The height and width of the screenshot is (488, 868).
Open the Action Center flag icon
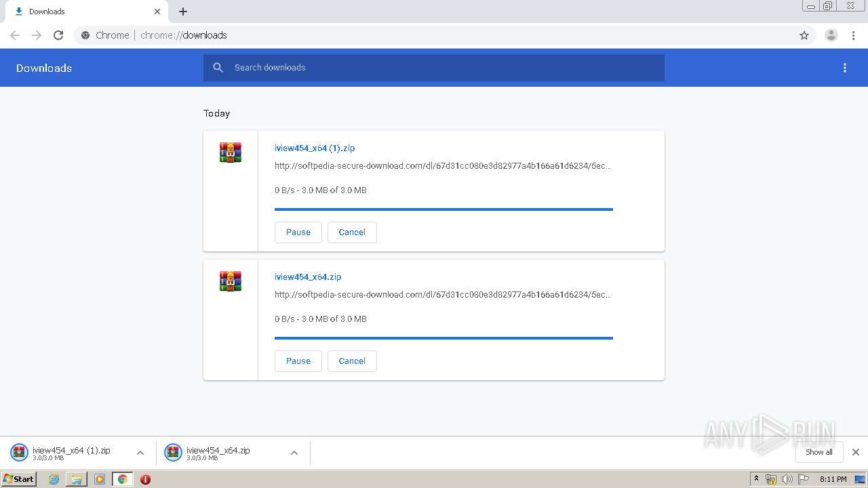click(x=804, y=479)
